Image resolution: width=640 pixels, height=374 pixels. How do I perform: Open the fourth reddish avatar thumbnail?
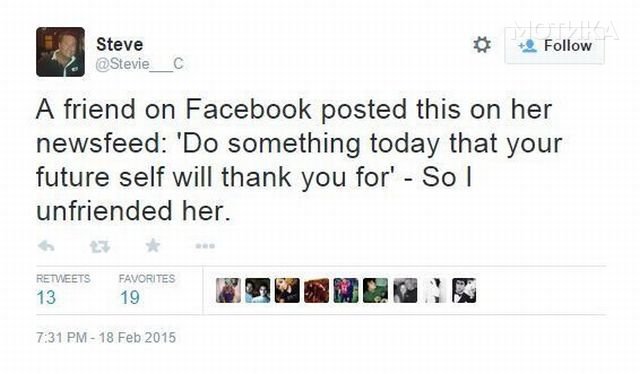point(316,290)
